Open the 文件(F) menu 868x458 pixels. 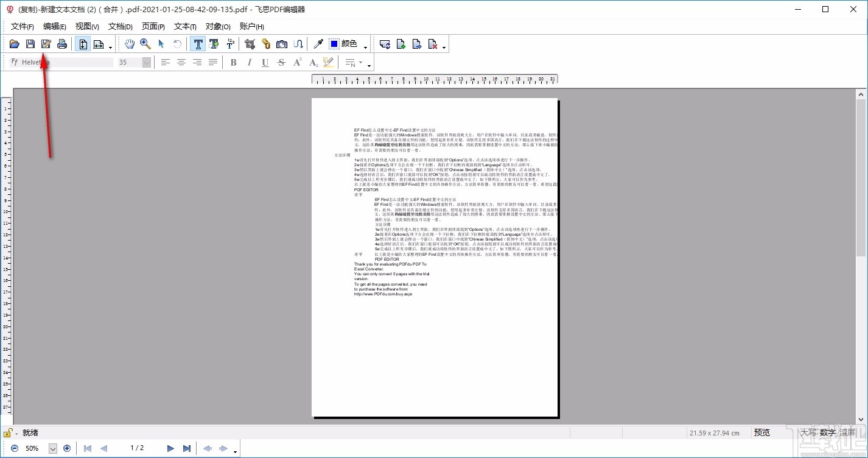(x=23, y=26)
